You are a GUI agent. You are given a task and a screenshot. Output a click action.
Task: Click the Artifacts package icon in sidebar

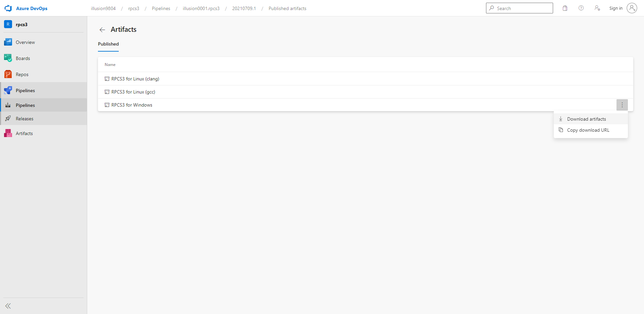tap(8, 133)
